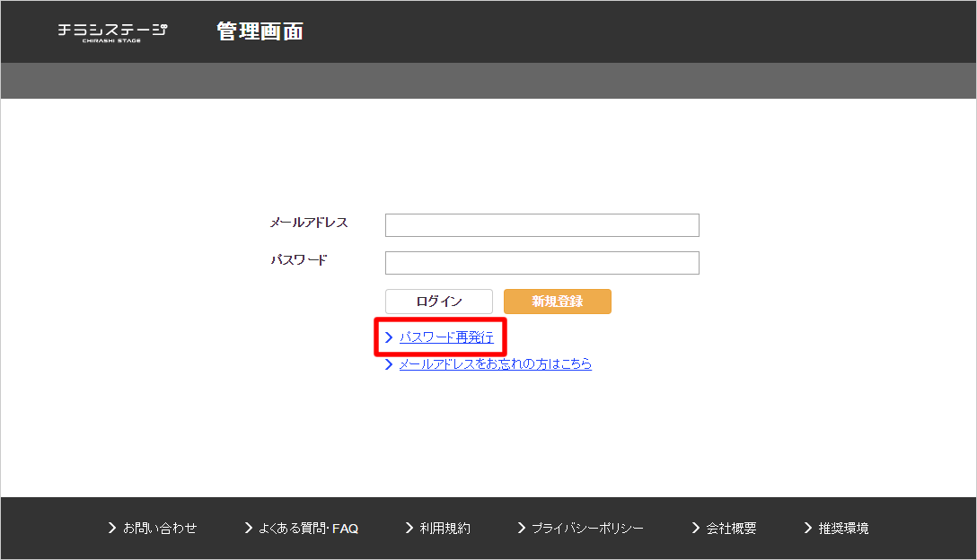The image size is (977, 560).
Task: Click the chevron icon before 会社概要
Action: point(696,528)
